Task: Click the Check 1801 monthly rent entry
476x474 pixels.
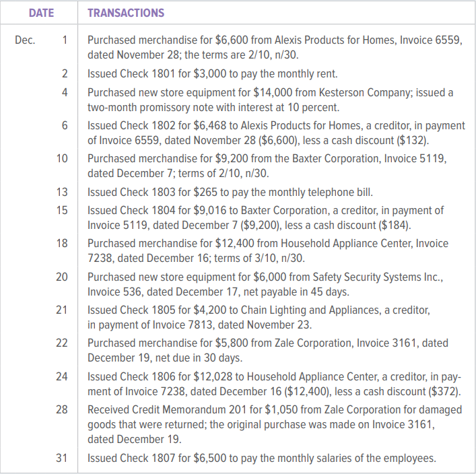Action: pyautogui.click(x=213, y=74)
